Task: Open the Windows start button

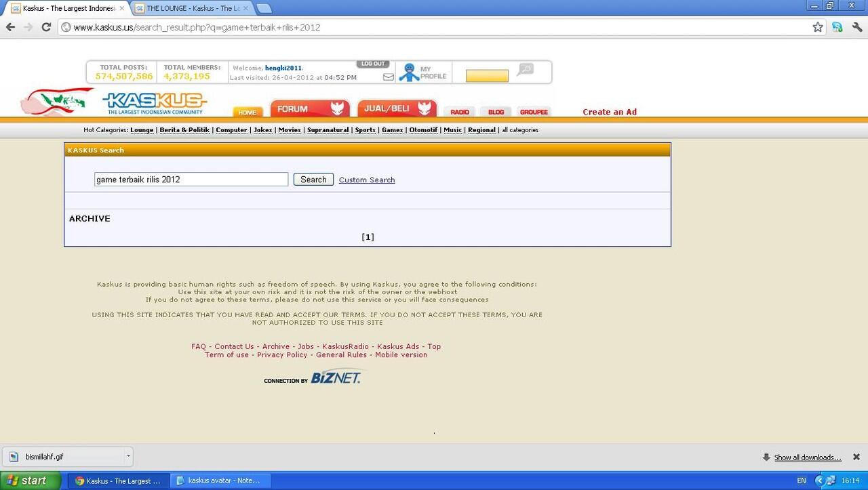Action: coord(31,481)
